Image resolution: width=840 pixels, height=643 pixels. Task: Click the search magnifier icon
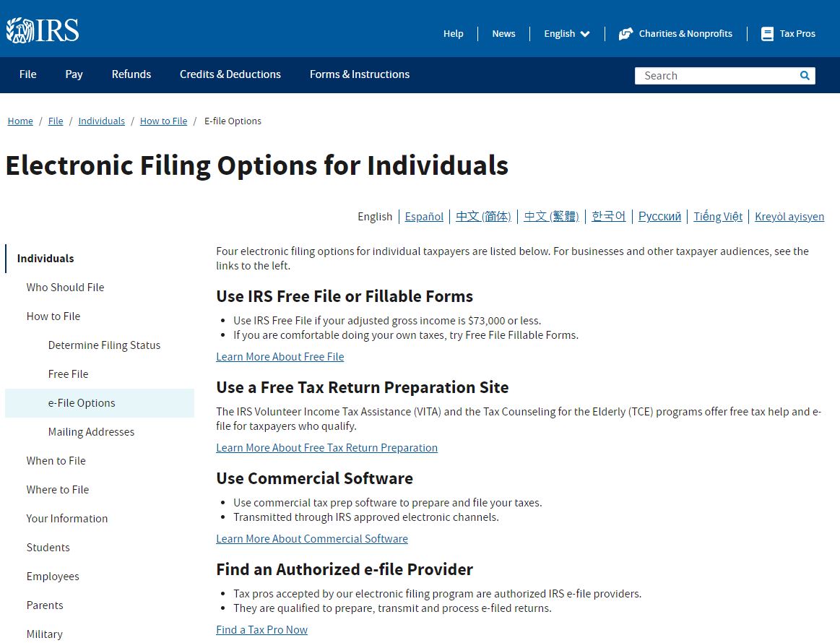[804, 76]
